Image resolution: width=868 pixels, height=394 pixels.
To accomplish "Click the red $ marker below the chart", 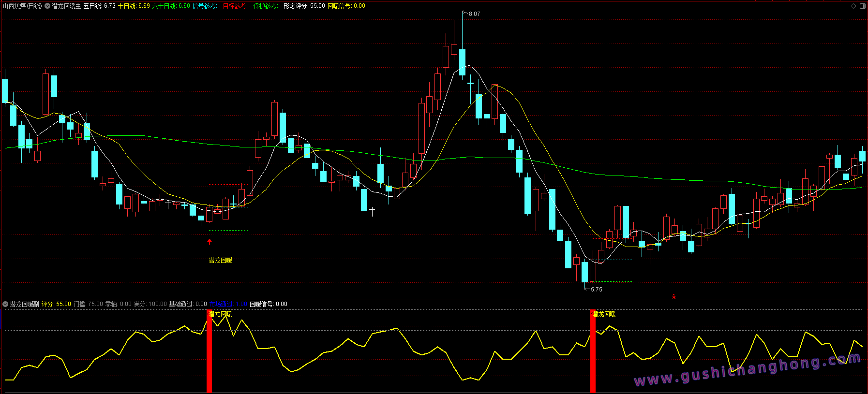I will coord(674,297).
